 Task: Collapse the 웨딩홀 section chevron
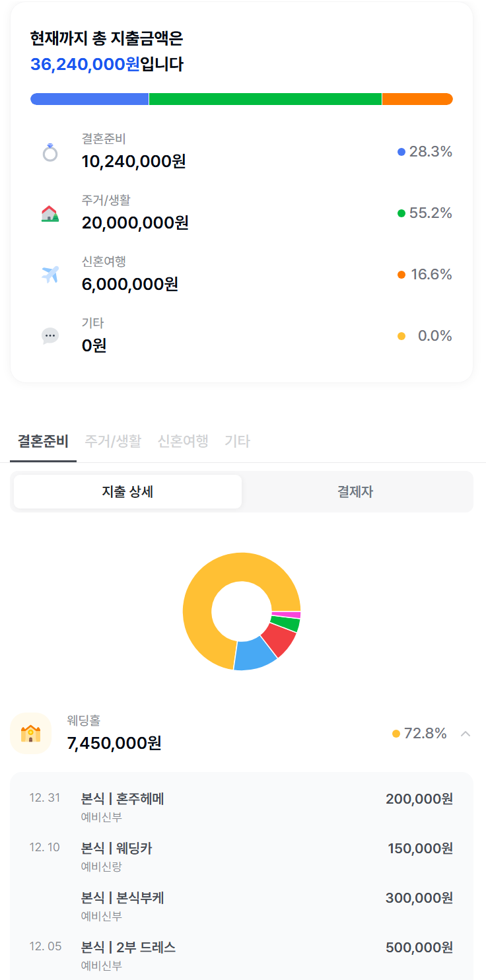466,734
